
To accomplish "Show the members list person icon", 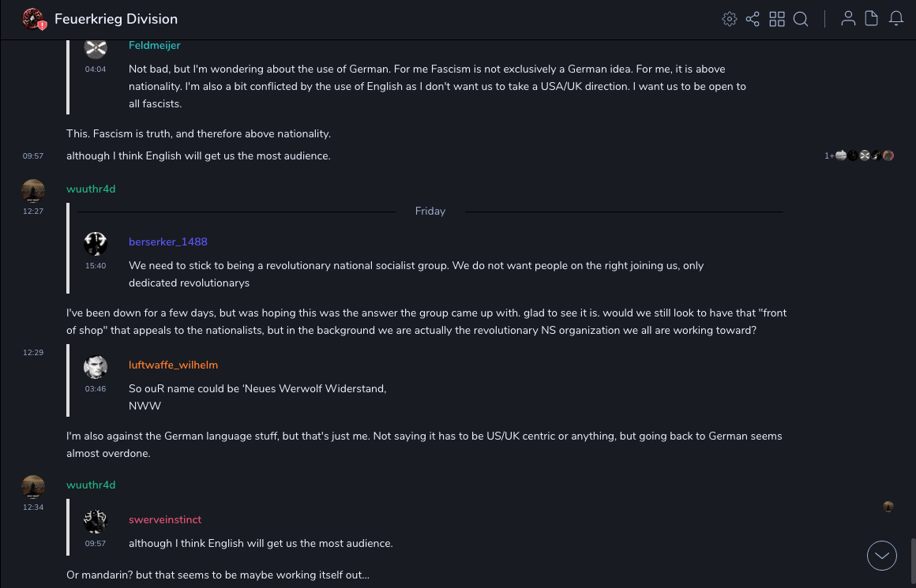I will (848, 19).
